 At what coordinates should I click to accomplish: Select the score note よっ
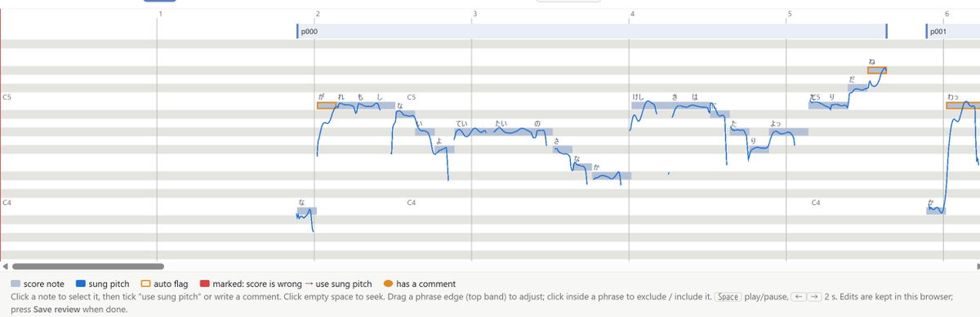(788, 132)
